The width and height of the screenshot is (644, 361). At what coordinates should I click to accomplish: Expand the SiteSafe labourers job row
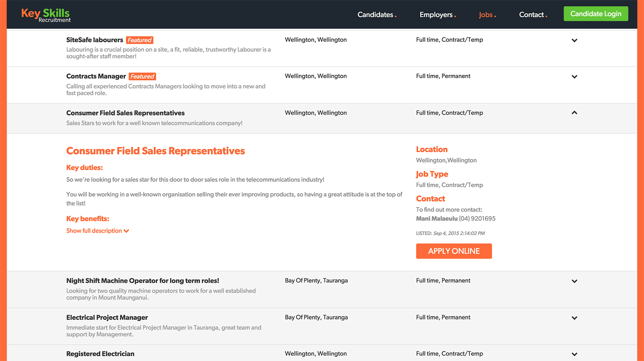pos(574,40)
